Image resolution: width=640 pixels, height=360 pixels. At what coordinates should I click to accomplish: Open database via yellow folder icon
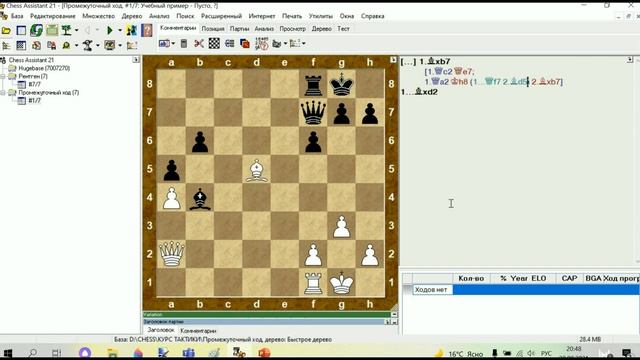(6, 31)
